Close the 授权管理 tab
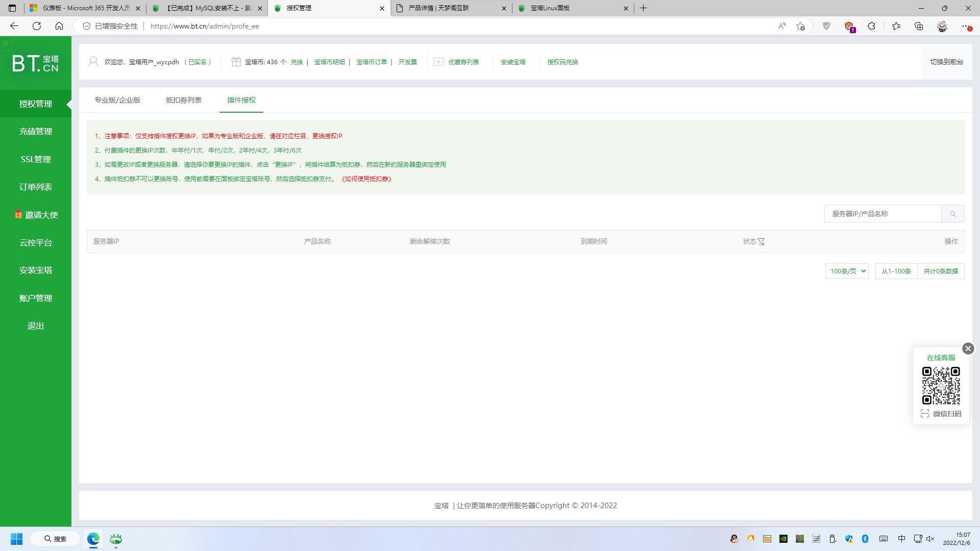Viewport: 980px width, 551px height. (x=382, y=8)
